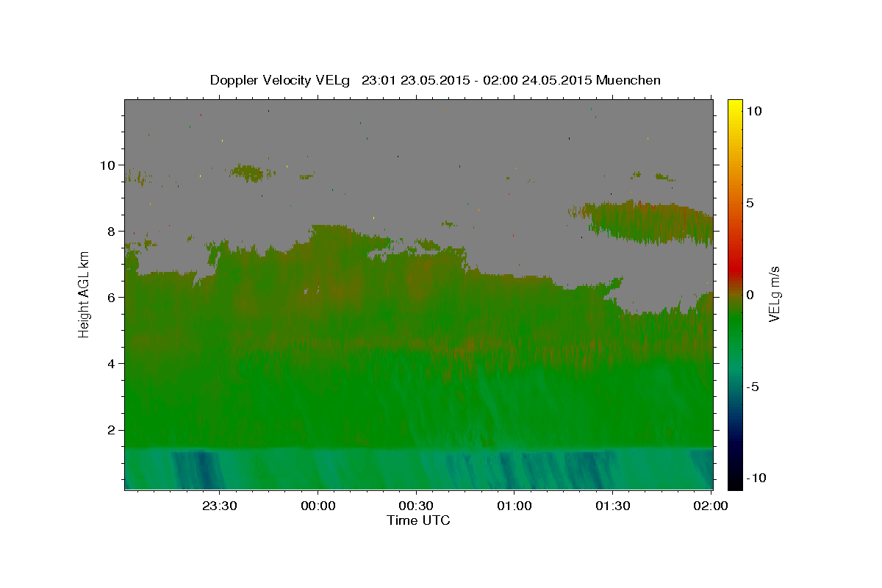The width and height of the screenshot is (882, 588).
Task: Click the red section of the colorbar
Action: click(x=735, y=268)
